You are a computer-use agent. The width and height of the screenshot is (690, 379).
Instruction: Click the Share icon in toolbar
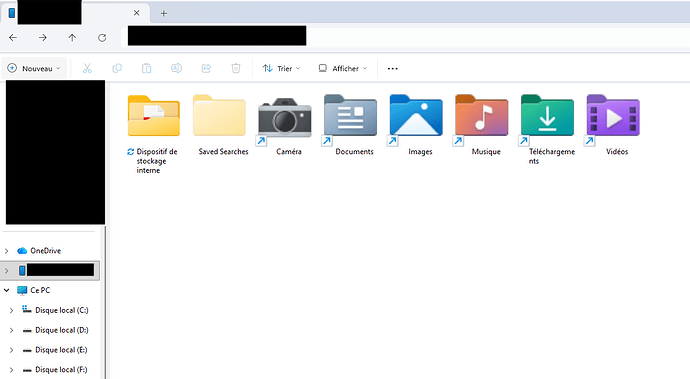pyautogui.click(x=206, y=68)
